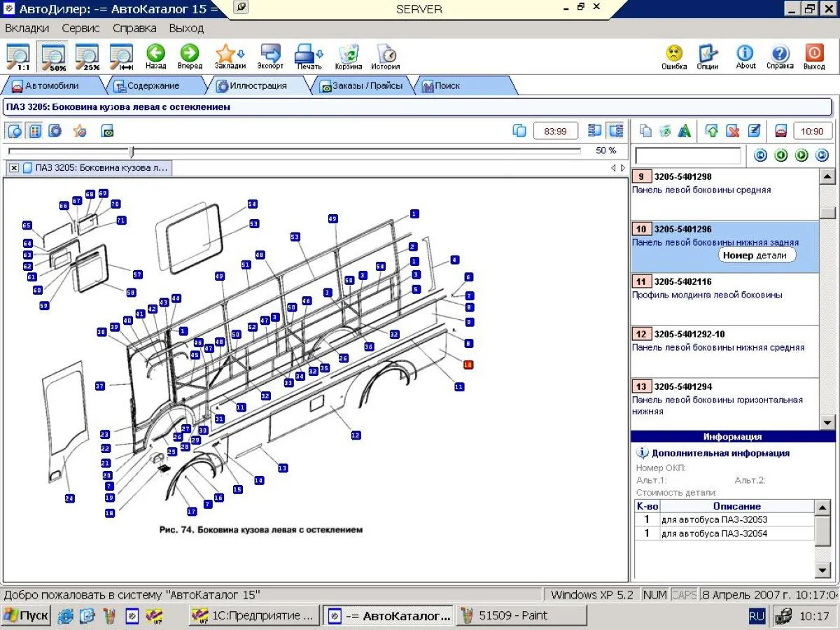
Task: Switch to the Заказы / Прайсы tab
Action: pyautogui.click(x=363, y=85)
